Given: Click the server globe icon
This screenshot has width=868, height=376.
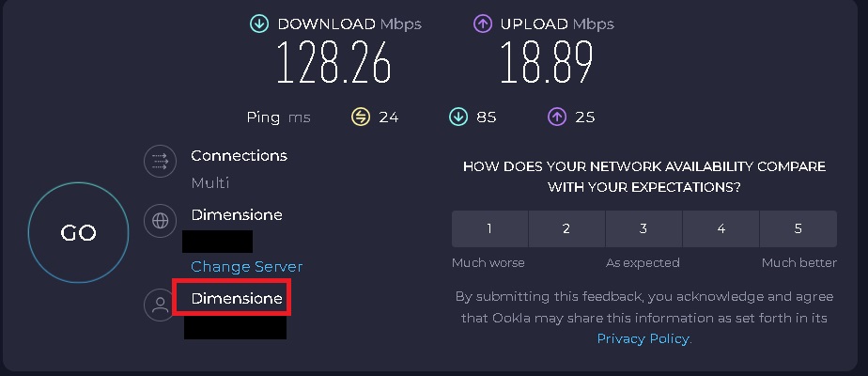Looking at the screenshot, I should point(161,221).
